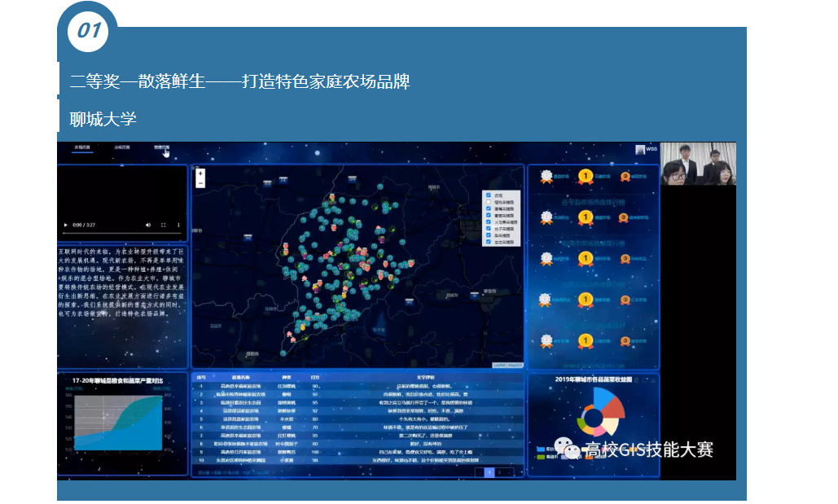The image size is (838, 504).
Task: Open the second top navigation tab
Action: click(x=121, y=148)
